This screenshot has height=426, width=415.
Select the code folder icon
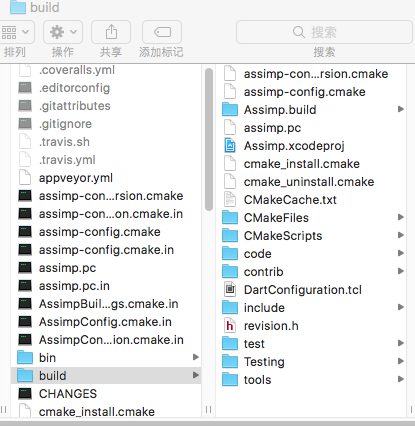pyautogui.click(x=230, y=253)
